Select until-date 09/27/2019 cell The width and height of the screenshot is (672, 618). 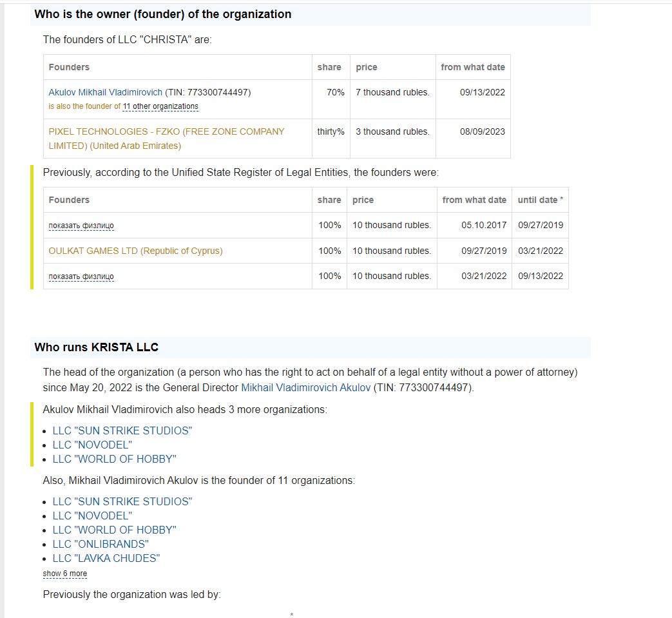coord(541,225)
